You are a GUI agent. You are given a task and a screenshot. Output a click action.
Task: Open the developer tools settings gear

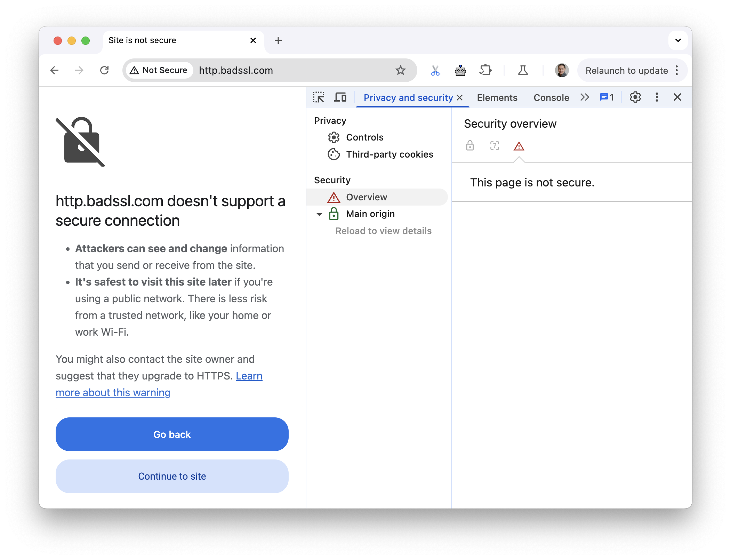coord(635,96)
